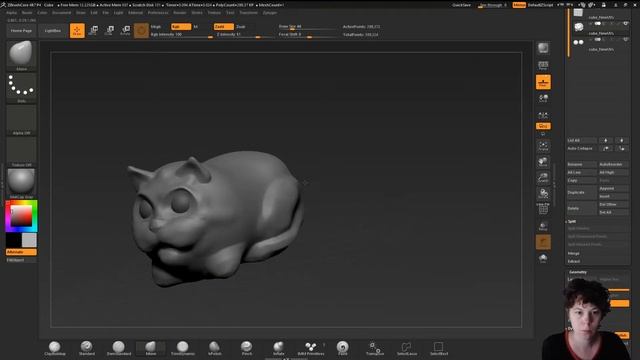This screenshot has height=360, width=640.
Task: Toggle the Mrgb button
Action: click(156, 27)
